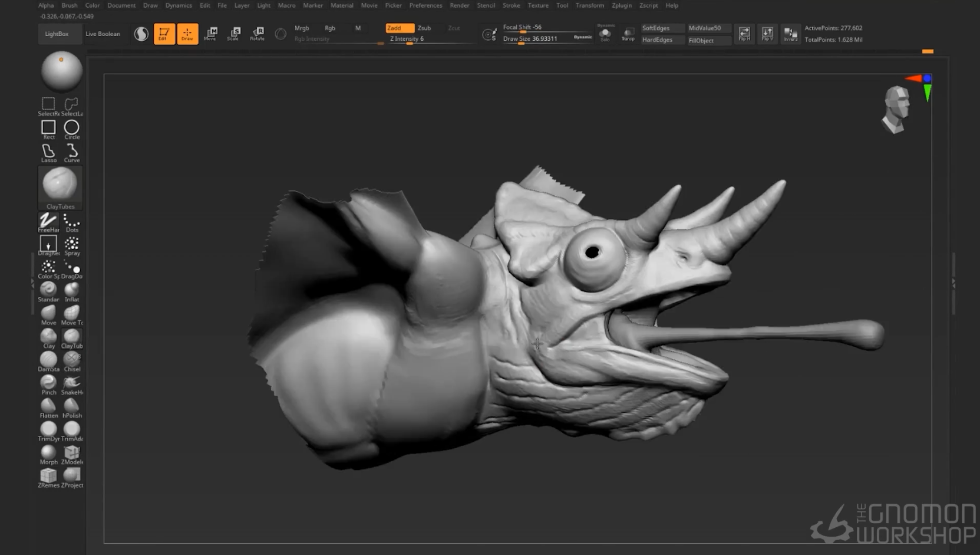Open the Zplugin menu

pyautogui.click(x=621, y=5)
